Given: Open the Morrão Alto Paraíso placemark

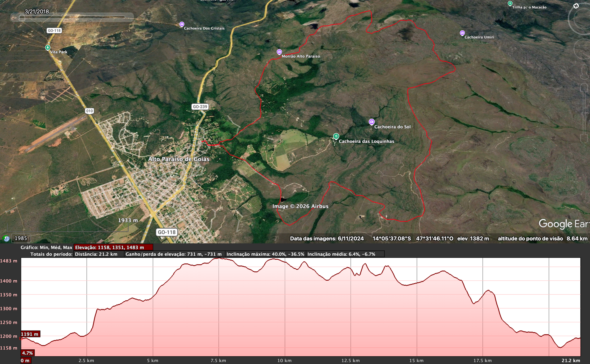Looking at the screenshot, I should pos(279,52).
